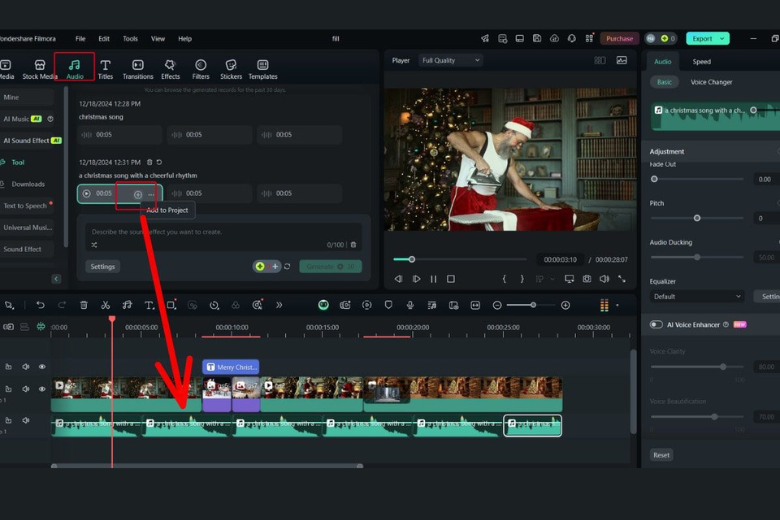Click the Reset button in Audio panel
Image resolution: width=780 pixels, height=520 pixels.
(661, 455)
